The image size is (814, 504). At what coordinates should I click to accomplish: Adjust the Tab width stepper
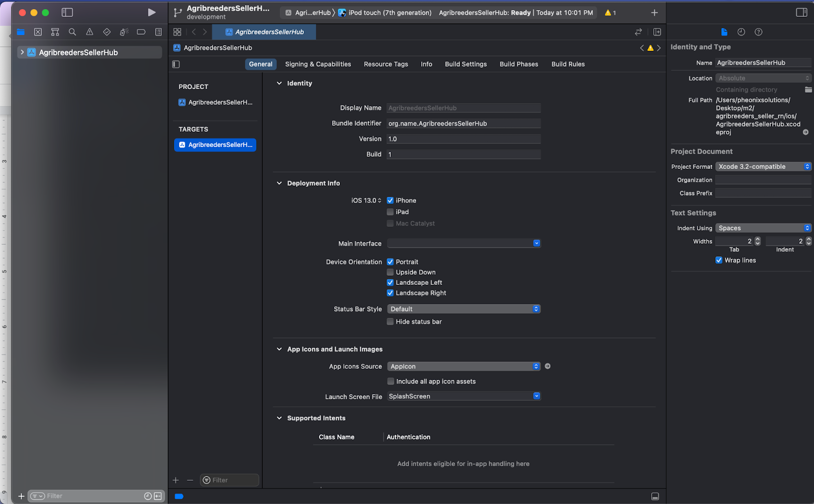click(x=758, y=241)
